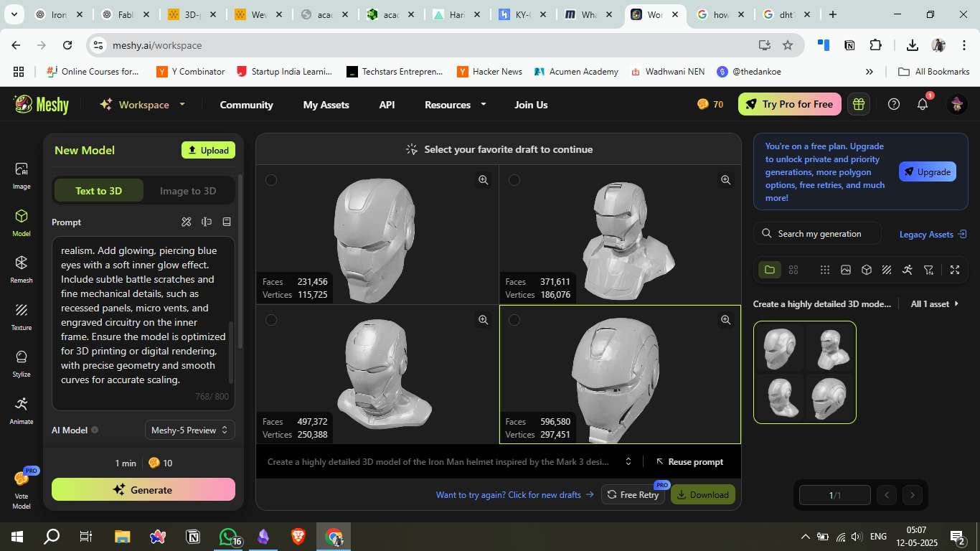Image resolution: width=980 pixels, height=551 pixels.
Task: Filter assets by animation runner icon
Action: click(x=908, y=270)
